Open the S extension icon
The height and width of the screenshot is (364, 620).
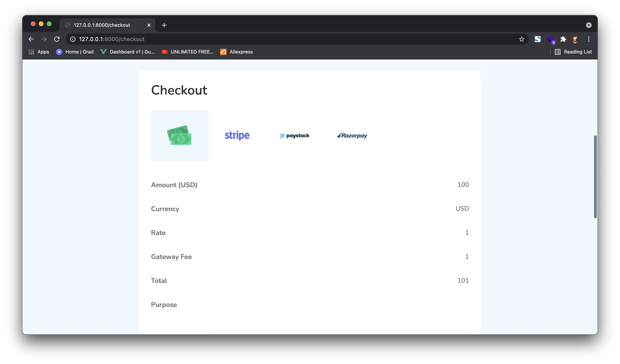pyautogui.click(x=538, y=39)
